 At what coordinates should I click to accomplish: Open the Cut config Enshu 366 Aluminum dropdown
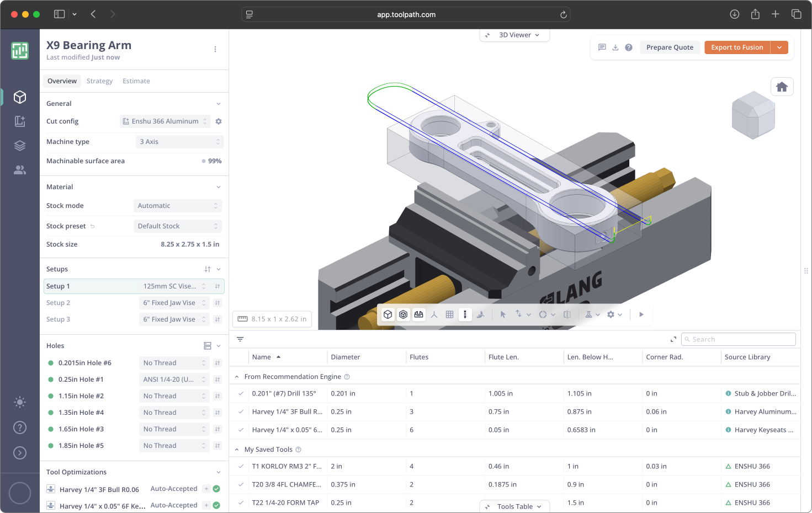(165, 121)
